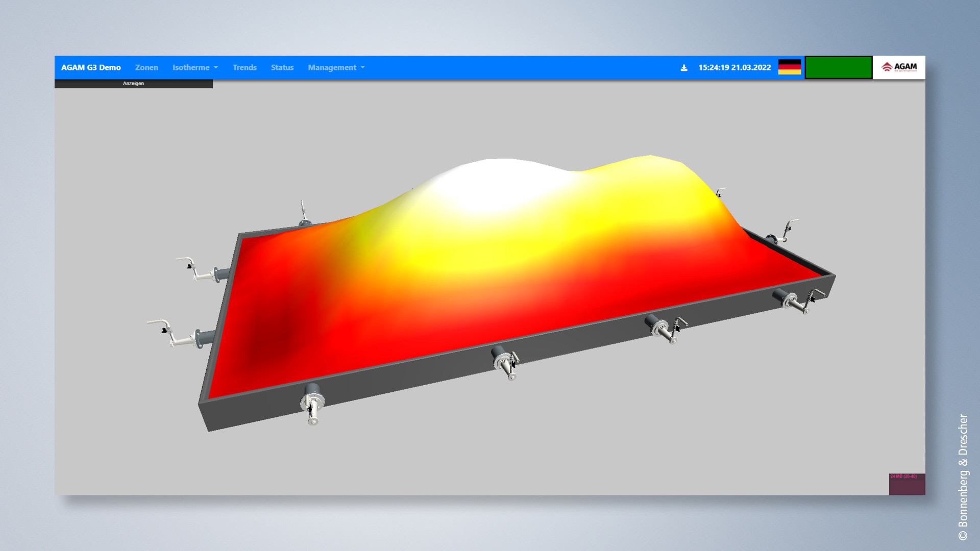Open the Status page

[282, 67]
